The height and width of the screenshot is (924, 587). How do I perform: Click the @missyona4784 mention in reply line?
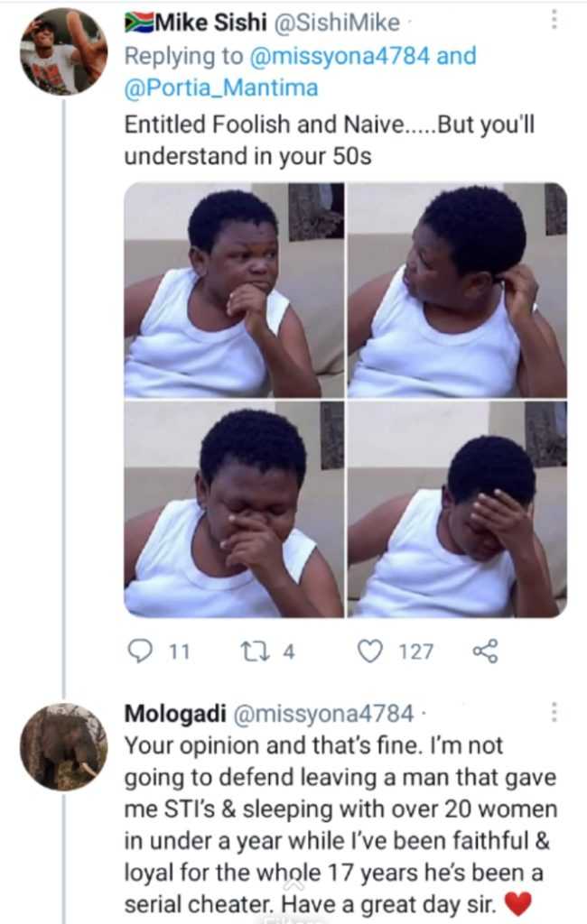(340, 56)
